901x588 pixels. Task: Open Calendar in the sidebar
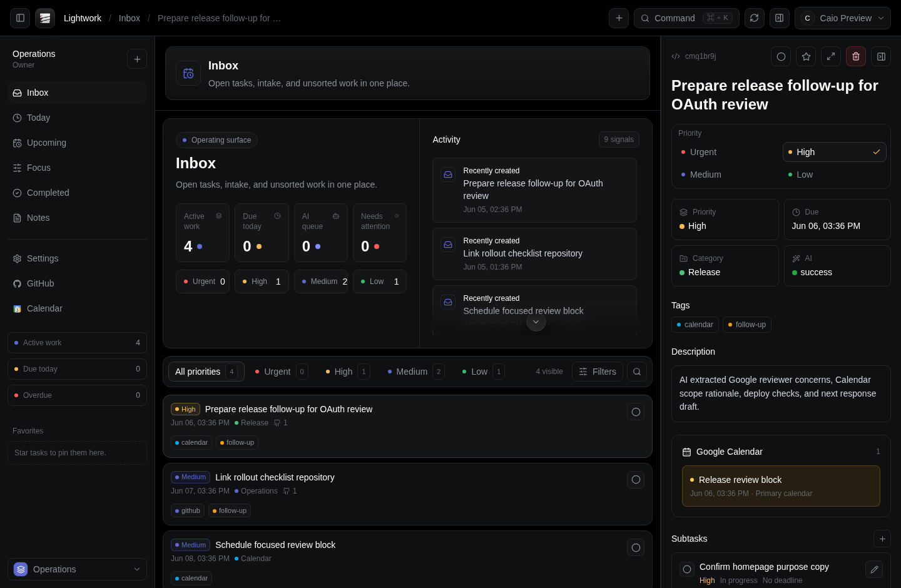click(x=77, y=308)
